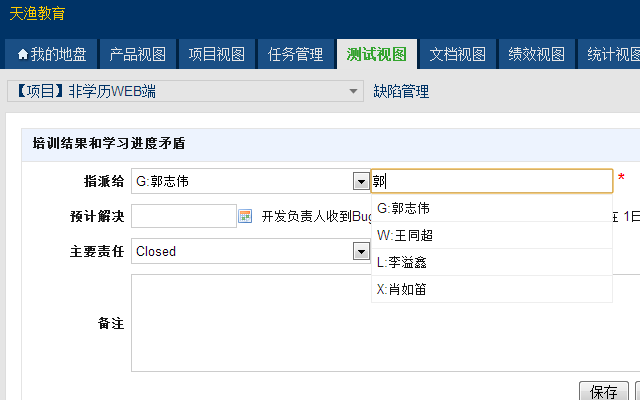Image resolution: width=640 pixels, height=400 pixels.
Task: Open the 产品视图 tab
Action: [x=138, y=54]
